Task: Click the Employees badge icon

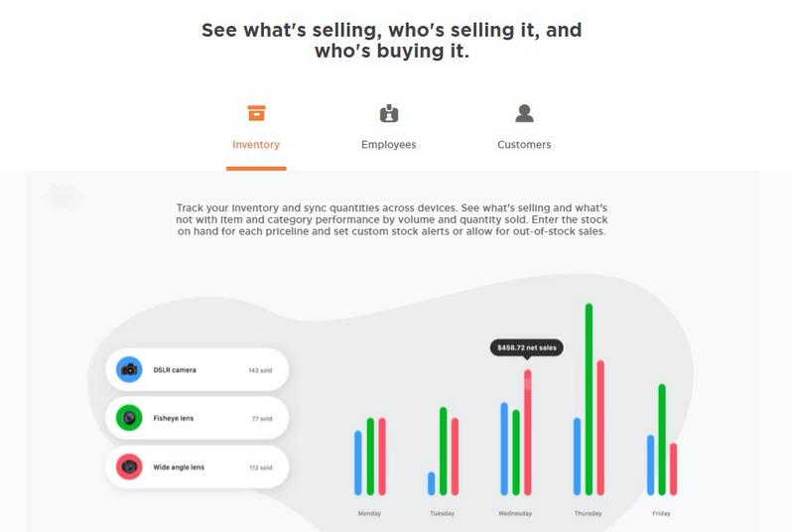Action: 388,114
